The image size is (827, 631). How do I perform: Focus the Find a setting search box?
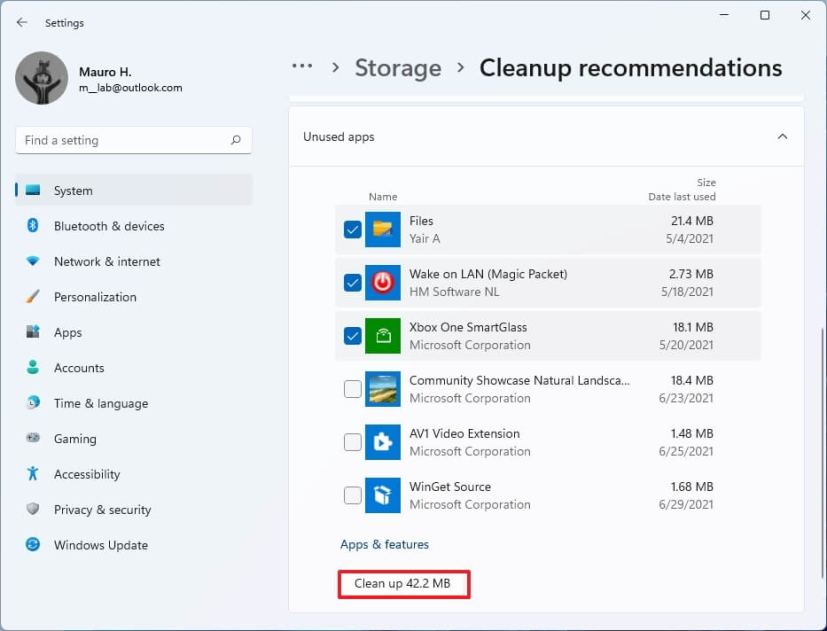coord(120,141)
